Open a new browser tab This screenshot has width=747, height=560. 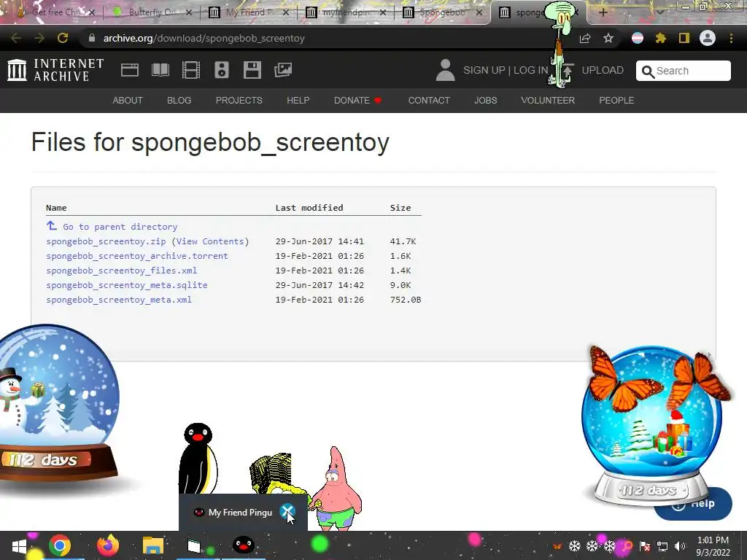pyautogui.click(x=603, y=12)
